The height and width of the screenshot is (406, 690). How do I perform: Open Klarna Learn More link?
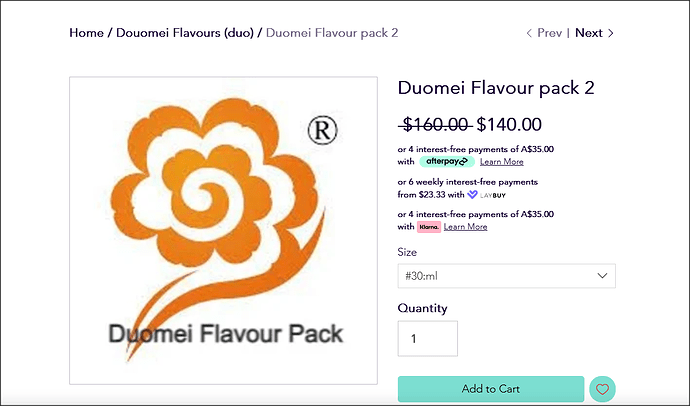(x=465, y=227)
